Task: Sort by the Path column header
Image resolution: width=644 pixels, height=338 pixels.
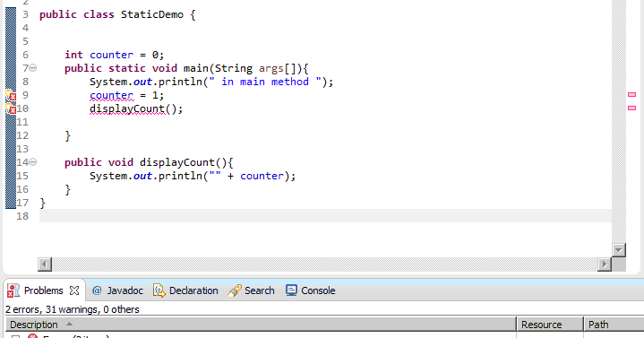Action: 614,325
